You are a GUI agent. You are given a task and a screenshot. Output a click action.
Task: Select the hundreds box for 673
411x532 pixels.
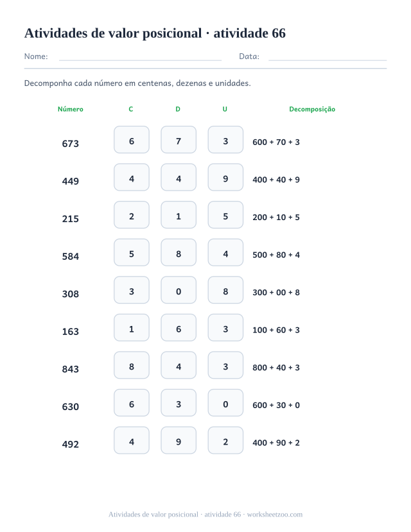point(132,140)
